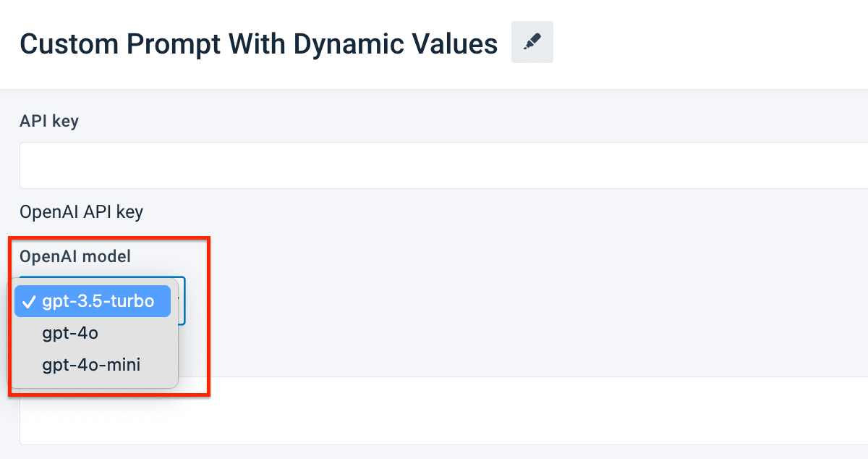868x459 pixels.
Task: Click the "OpenAI API key" helper text
Action: [x=81, y=212]
